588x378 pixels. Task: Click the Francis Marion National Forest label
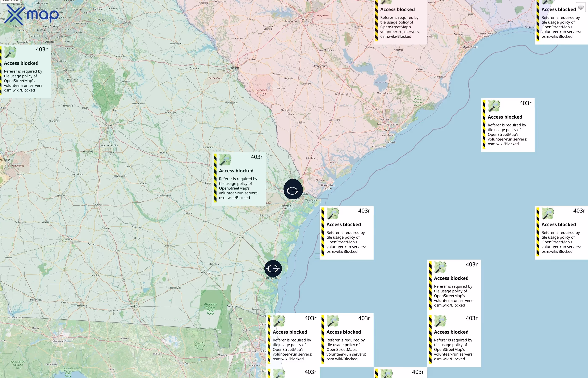(x=417, y=101)
